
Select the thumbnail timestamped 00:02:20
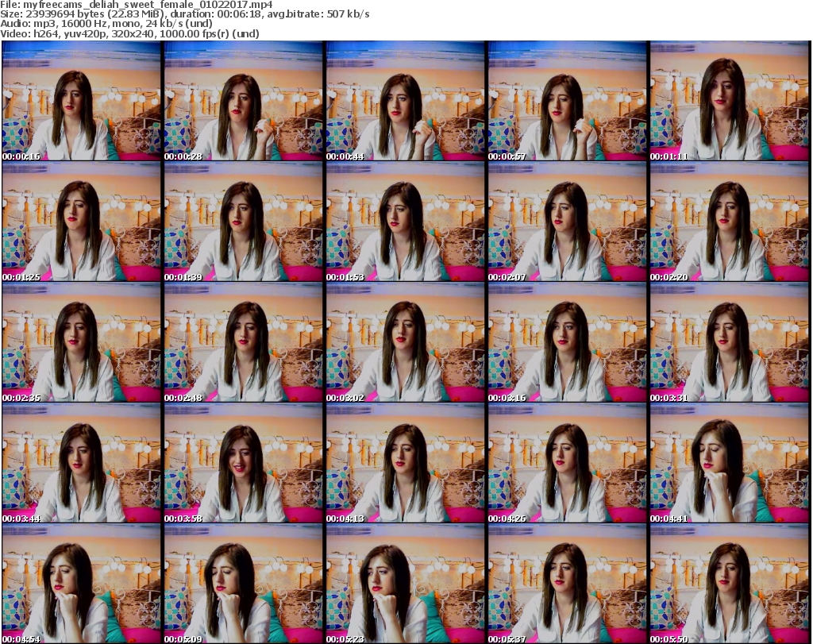730,222
